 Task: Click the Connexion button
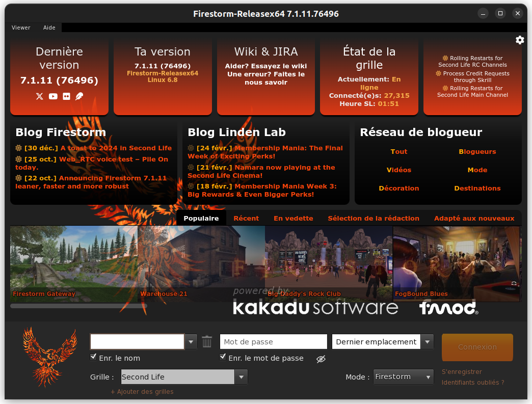477,347
